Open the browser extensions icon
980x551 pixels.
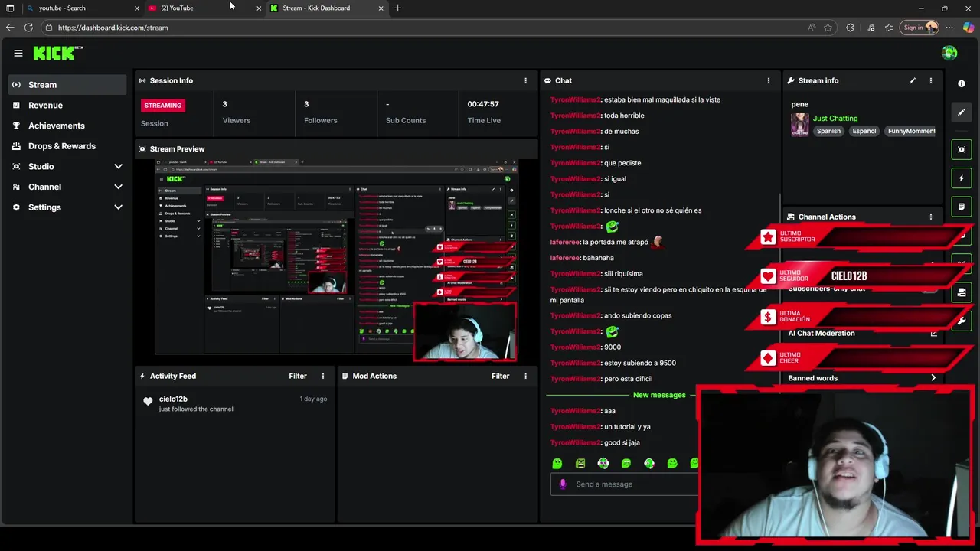tap(850, 28)
